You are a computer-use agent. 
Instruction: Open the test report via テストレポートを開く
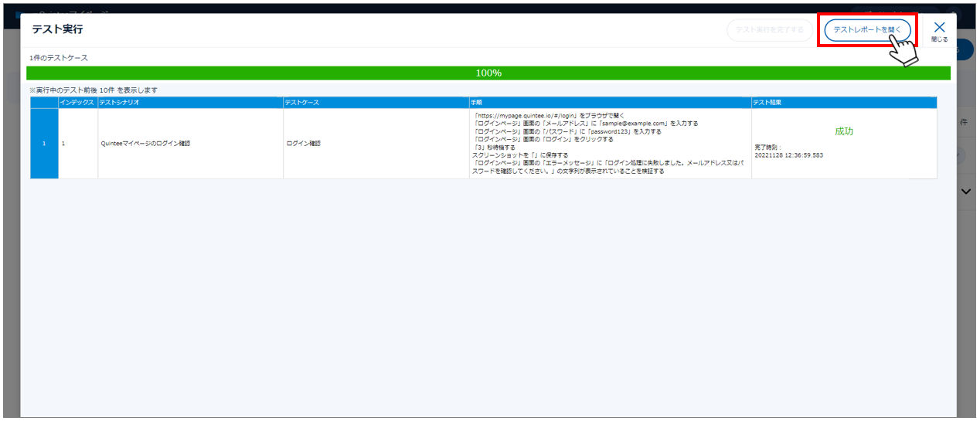click(867, 30)
